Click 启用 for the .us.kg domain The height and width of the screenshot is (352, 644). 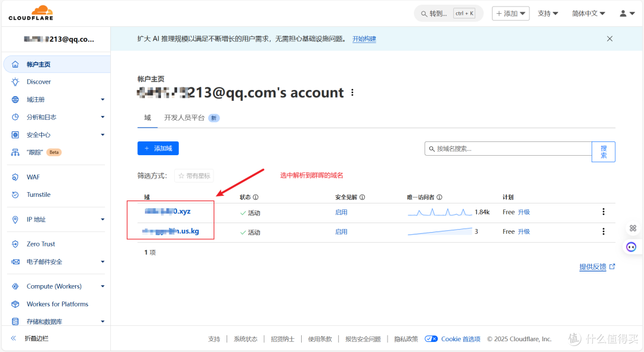(341, 231)
